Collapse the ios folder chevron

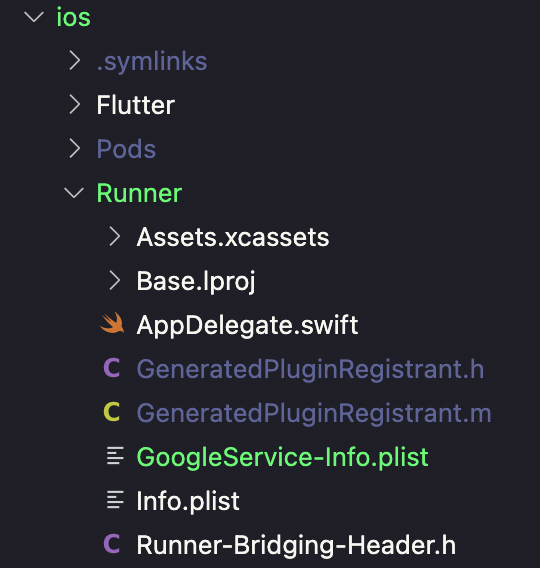click(x=34, y=17)
